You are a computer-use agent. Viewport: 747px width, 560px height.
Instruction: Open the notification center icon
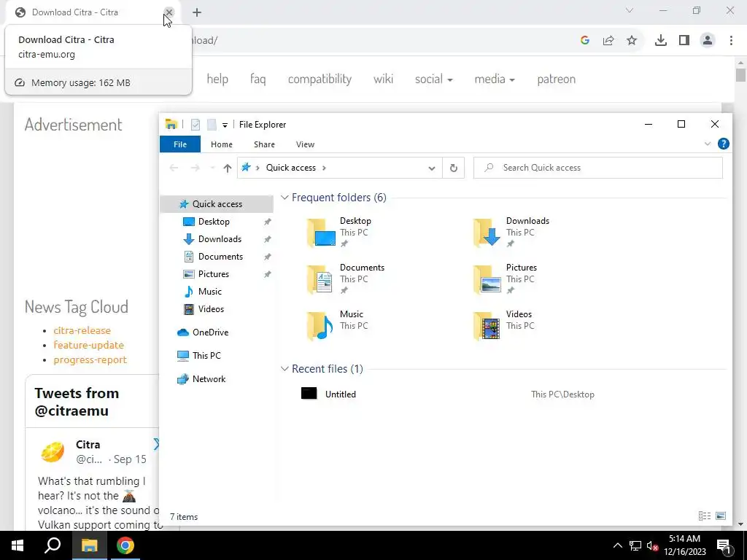point(724,545)
